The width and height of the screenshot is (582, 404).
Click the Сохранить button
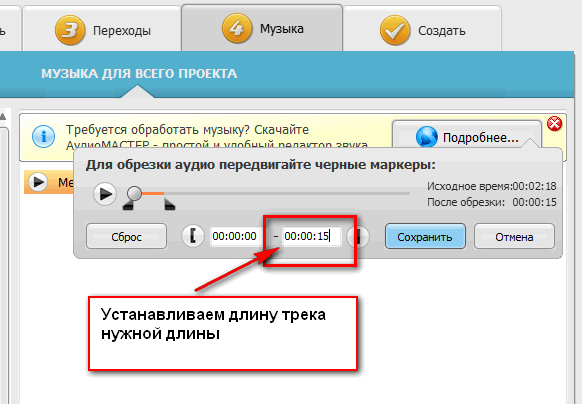pos(425,236)
